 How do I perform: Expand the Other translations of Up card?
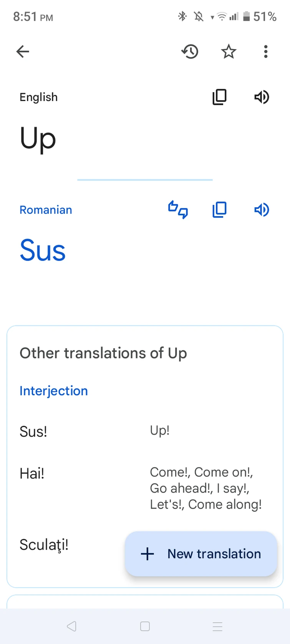click(103, 353)
